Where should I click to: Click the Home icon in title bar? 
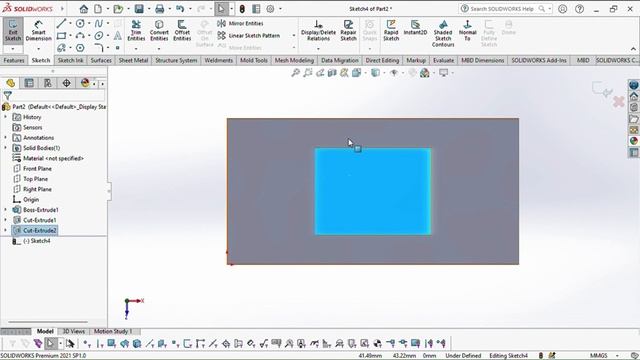coord(84,9)
